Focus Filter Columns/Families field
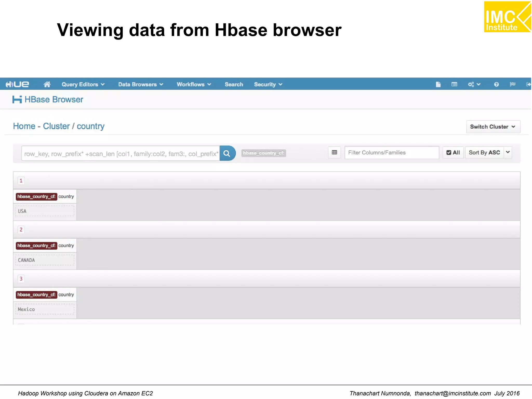The image size is (532, 399). pos(392,152)
